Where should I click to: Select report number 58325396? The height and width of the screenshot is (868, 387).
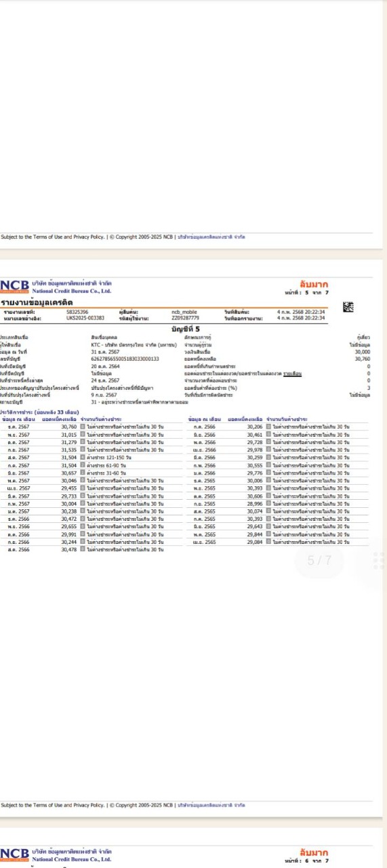point(77,311)
